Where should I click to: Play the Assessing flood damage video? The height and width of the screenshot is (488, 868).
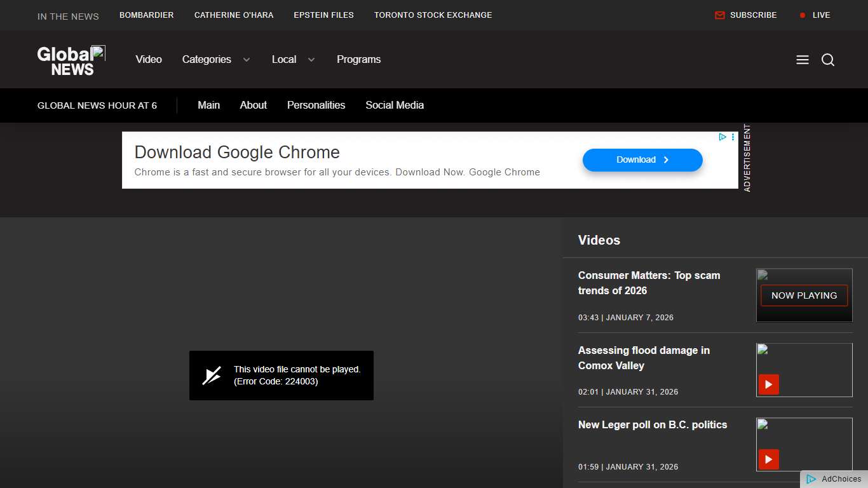click(x=768, y=384)
